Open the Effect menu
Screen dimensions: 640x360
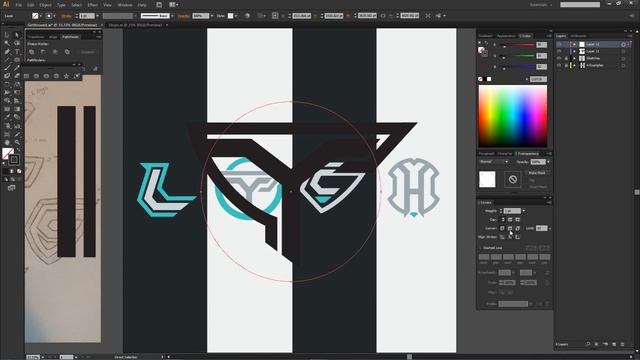[x=93, y=5]
